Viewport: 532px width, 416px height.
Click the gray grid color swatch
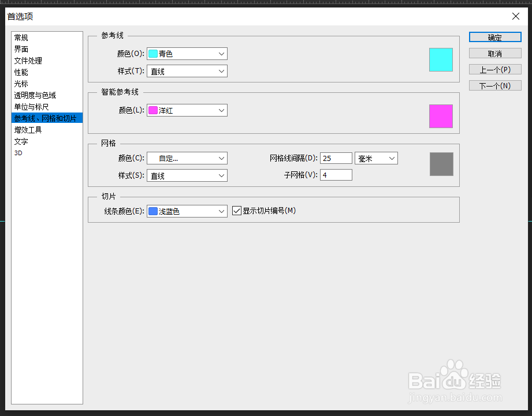(x=441, y=164)
